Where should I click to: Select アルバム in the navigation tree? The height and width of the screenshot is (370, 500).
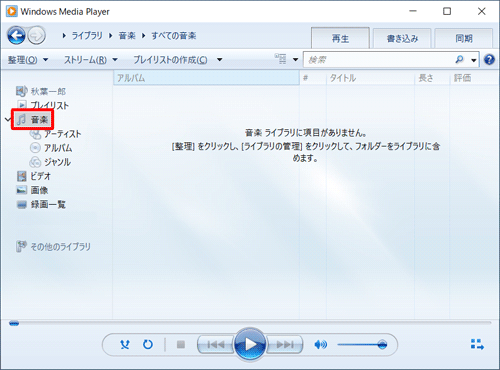58,148
